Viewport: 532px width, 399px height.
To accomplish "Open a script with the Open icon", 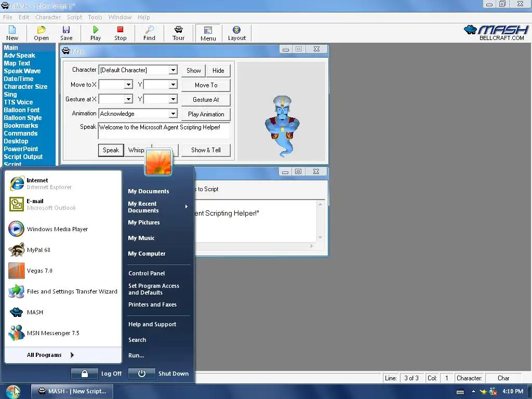I will (41, 33).
